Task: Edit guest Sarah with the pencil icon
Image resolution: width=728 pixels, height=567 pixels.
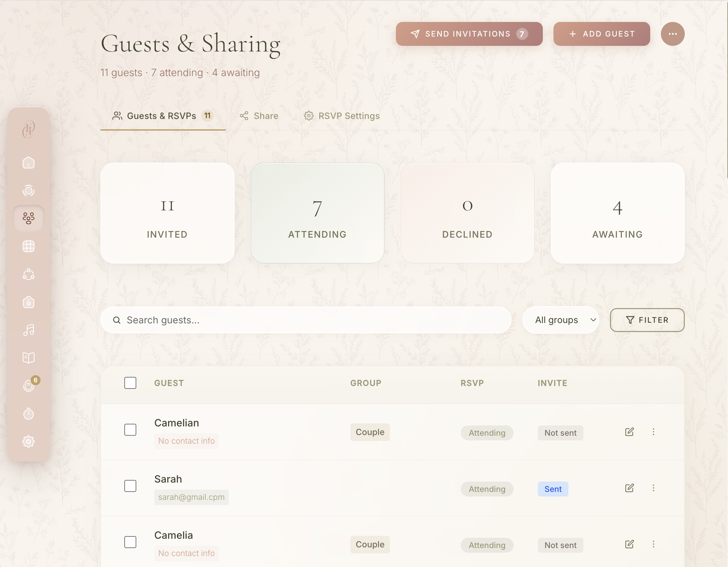Action: coord(629,488)
